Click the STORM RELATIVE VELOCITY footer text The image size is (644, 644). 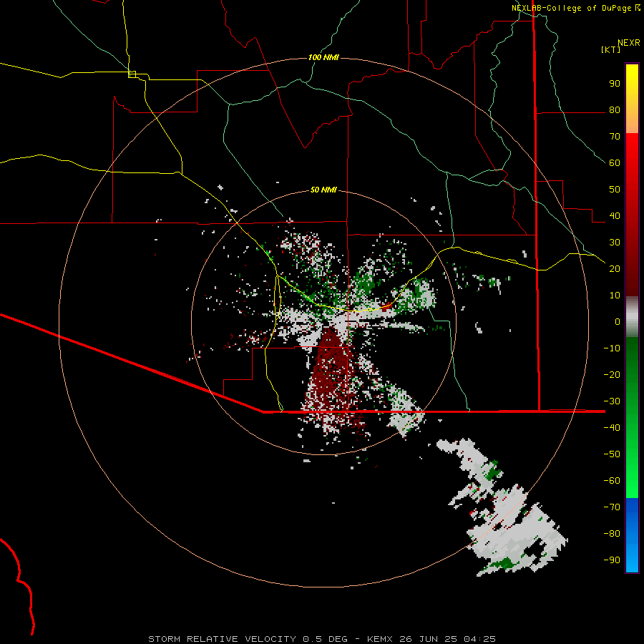222,639
